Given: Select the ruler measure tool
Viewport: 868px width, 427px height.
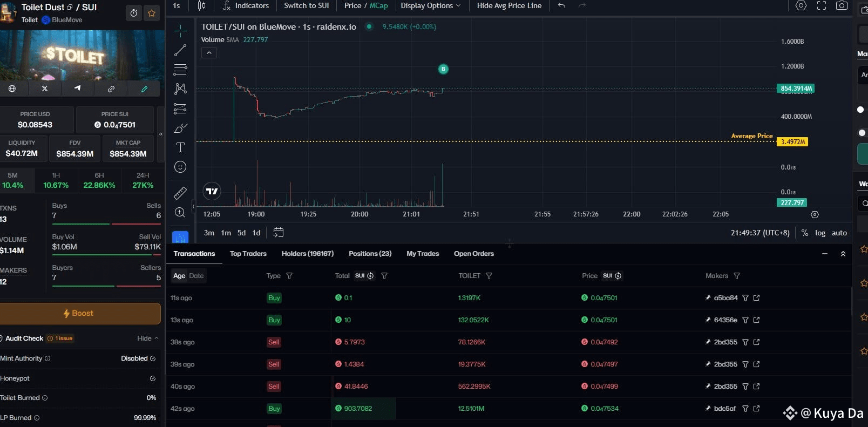Looking at the screenshot, I should [x=180, y=193].
